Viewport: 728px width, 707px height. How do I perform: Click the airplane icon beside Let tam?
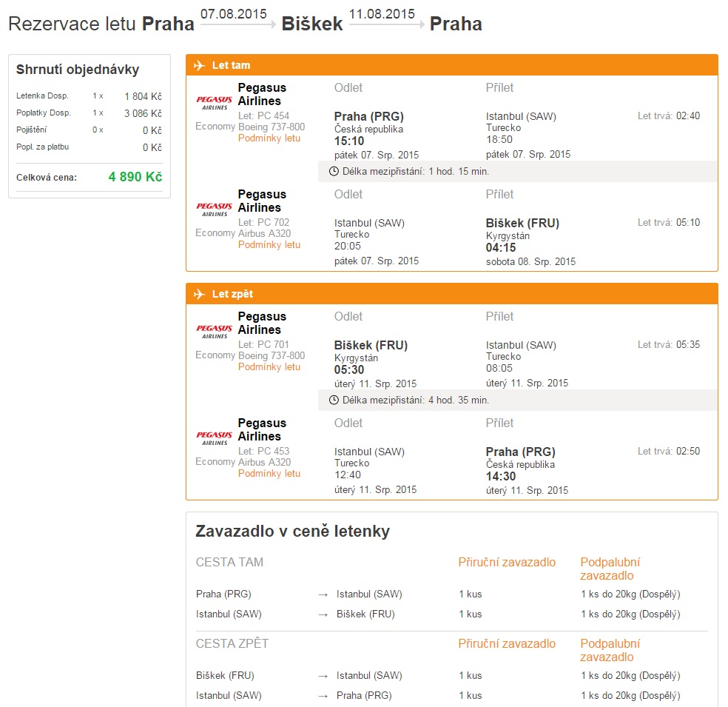pyautogui.click(x=199, y=65)
